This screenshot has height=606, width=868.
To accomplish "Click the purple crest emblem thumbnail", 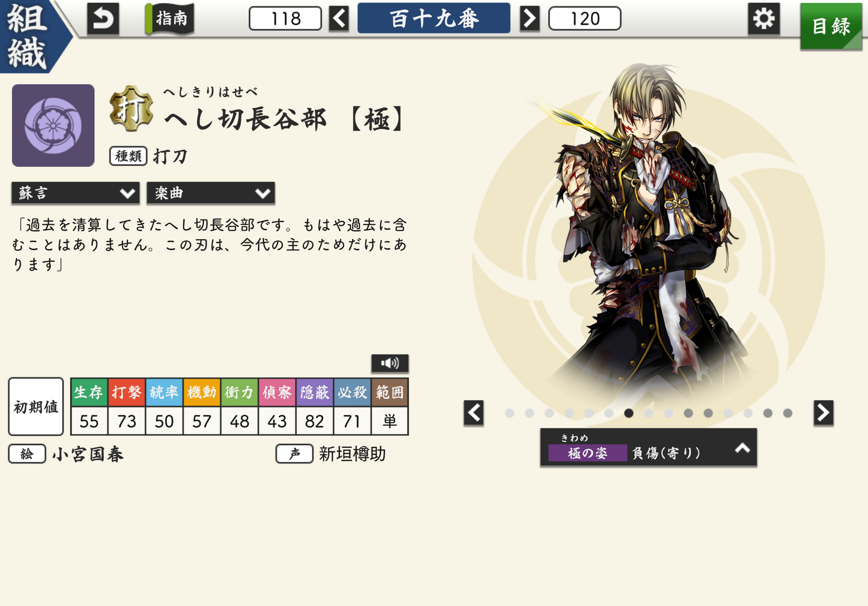I will click(53, 125).
